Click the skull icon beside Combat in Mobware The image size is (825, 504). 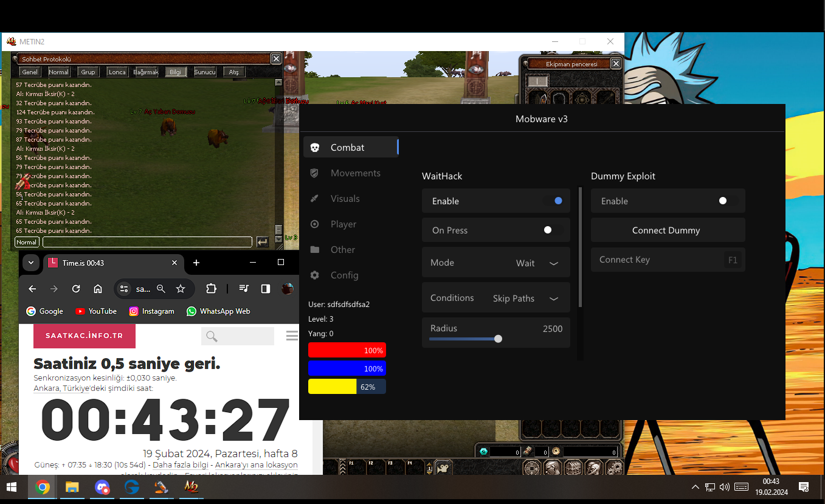(x=315, y=148)
